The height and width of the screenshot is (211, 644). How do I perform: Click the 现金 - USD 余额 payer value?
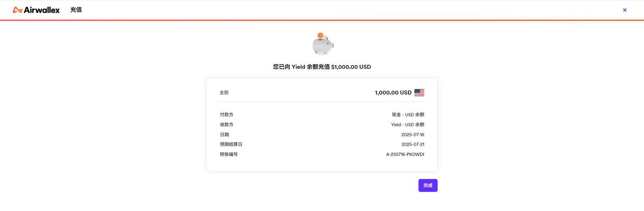click(408, 115)
